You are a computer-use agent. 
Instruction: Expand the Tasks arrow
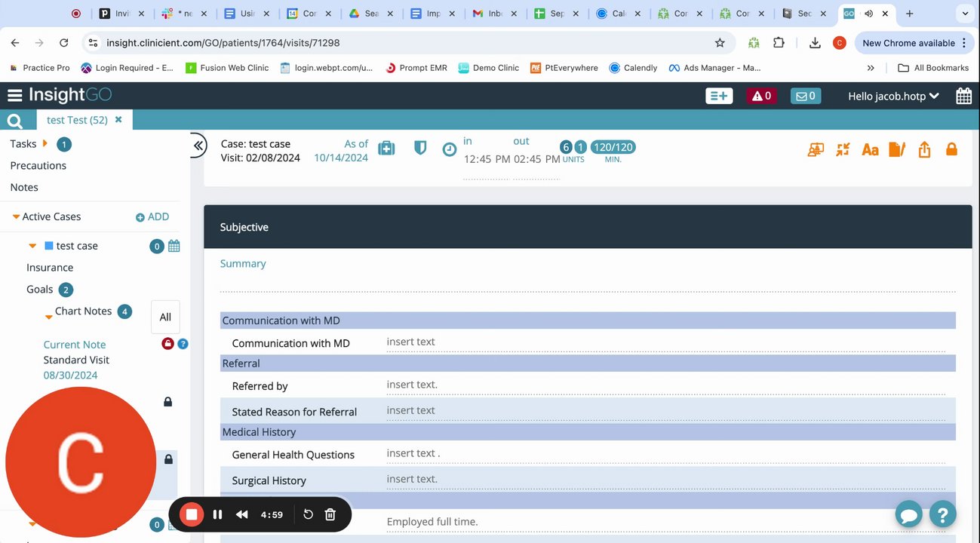click(45, 143)
